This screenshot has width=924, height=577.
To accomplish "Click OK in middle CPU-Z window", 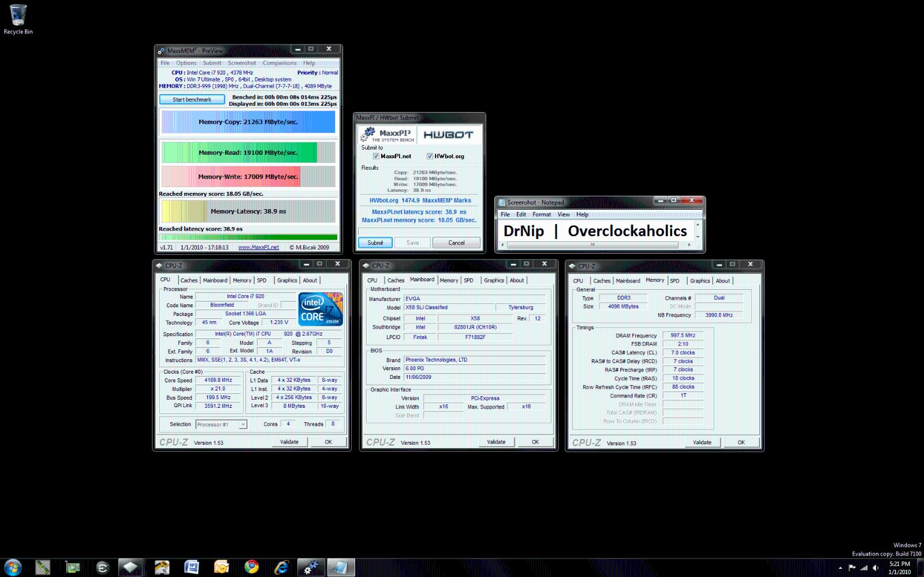I will click(x=535, y=442).
